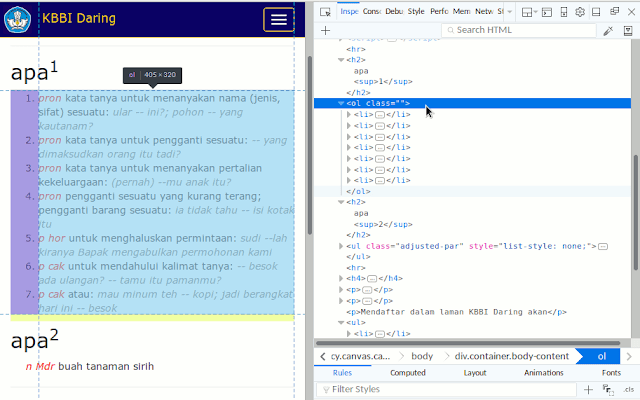Select the Rules sidebar tab
Viewport: 640px width, 400px height.
[342, 373]
